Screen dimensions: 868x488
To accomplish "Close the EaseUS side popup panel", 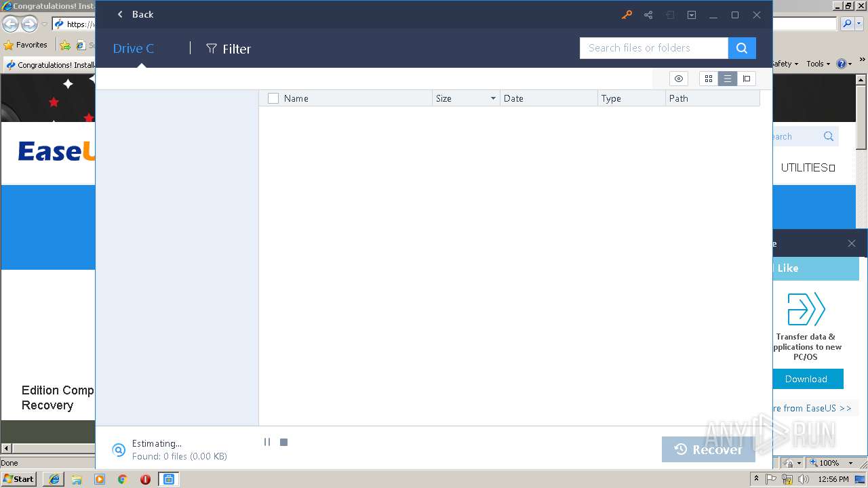I will pyautogui.click(x=852, y=243).
